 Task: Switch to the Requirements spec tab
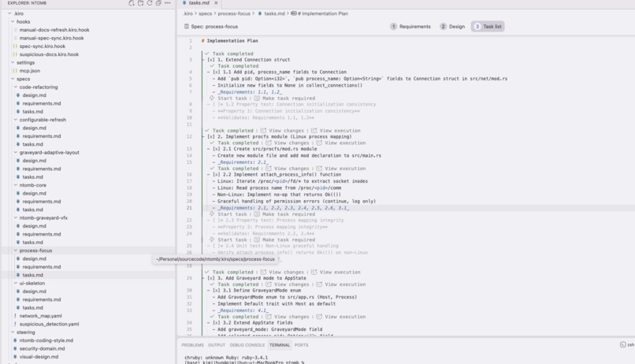click(410, 26)
